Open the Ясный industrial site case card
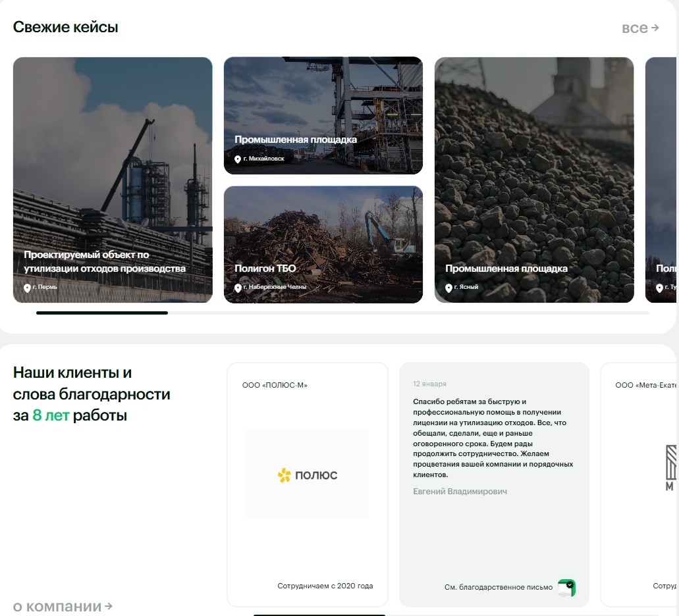679x616 pixels. click(x=534, y=180)
